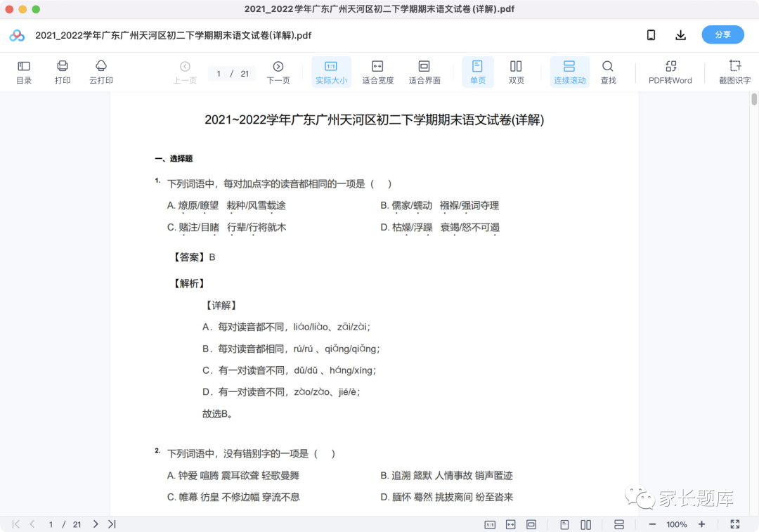Click the file name in the header bar
The width and height of the screenshot is (759, 532).
pyautogui.click(x=174, y=35)
